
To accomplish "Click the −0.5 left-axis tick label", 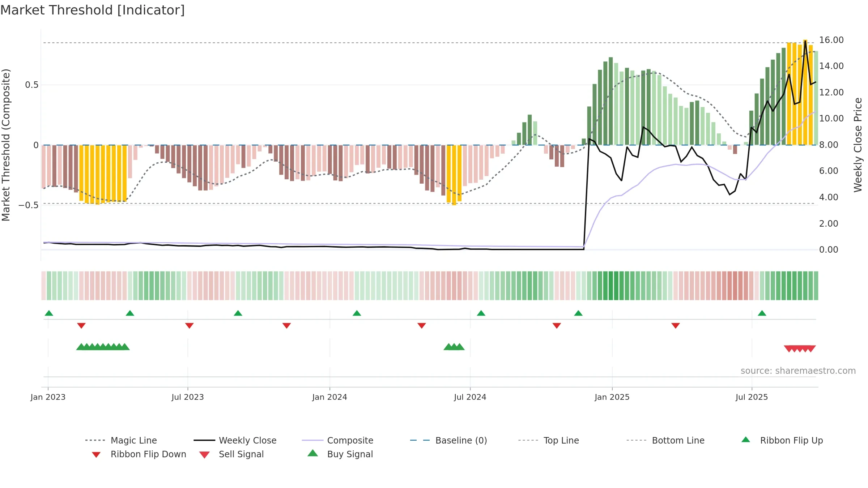I will (x=29, y=205).
